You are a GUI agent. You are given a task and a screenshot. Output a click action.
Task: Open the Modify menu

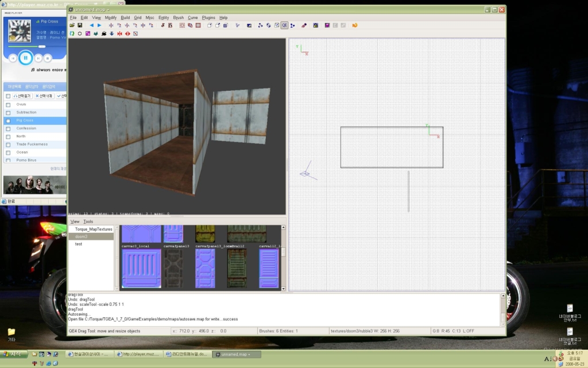(x=111, y=18)
